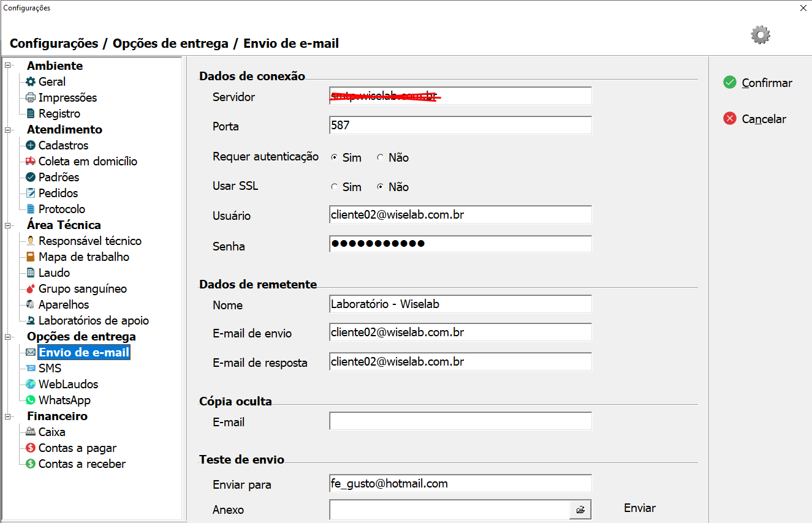
Task: Click the SMS message icon
Action: pos(31,368)
